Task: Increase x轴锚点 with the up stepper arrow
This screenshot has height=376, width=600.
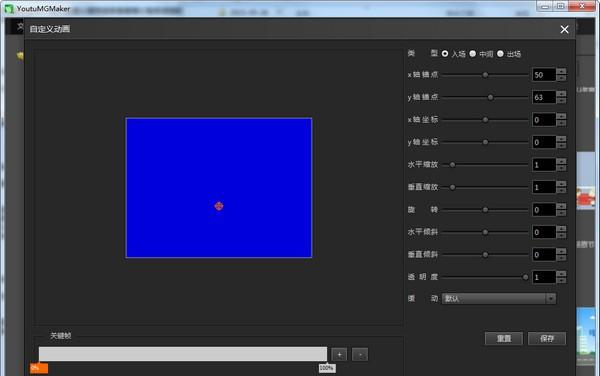Action: point(561,72)
